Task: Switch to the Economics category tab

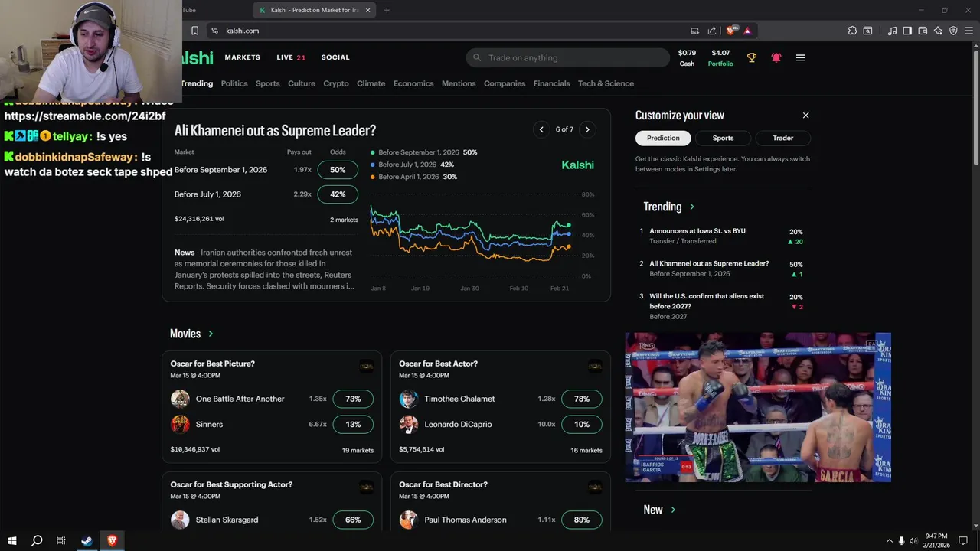Action: pyautogui.click(x=413, y=83)
